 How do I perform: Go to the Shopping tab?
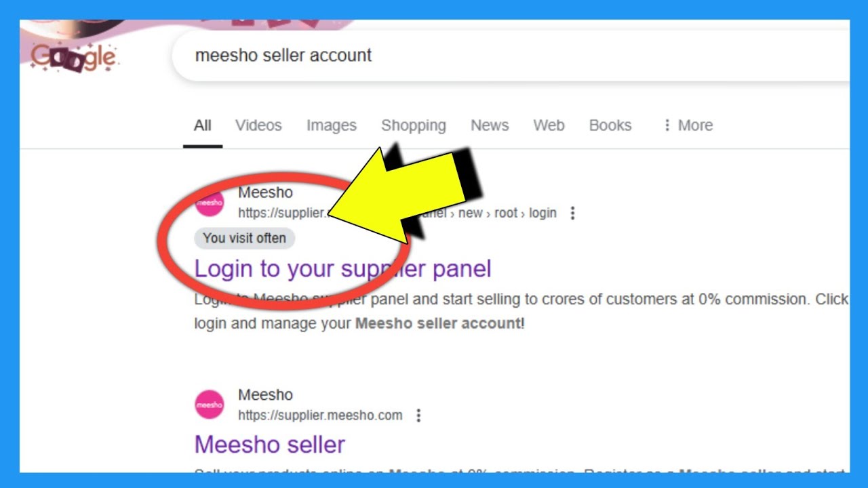click(x=413, y=125)
